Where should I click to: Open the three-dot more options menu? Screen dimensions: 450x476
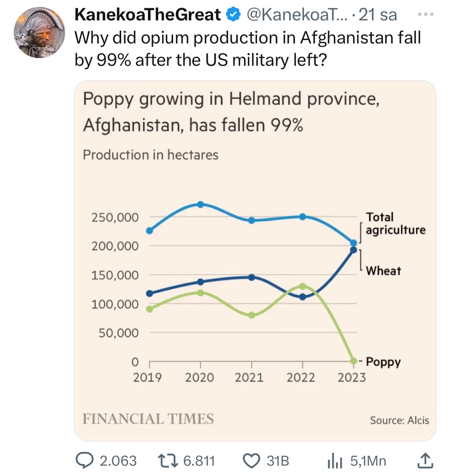[426, 15]
